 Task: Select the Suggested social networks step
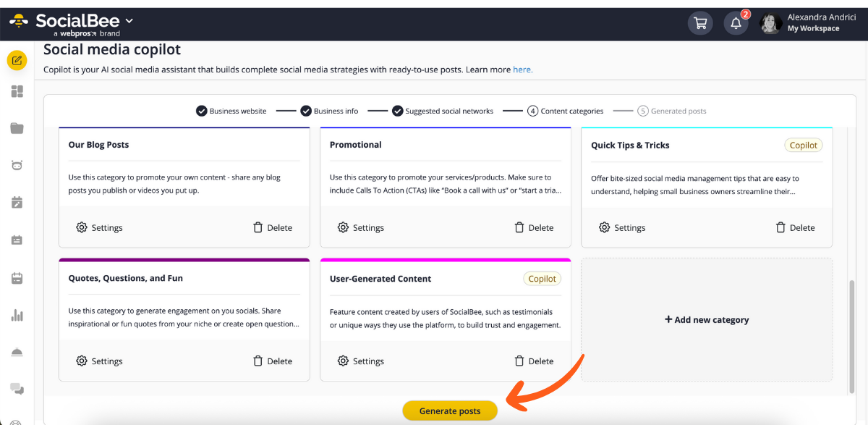(x=446, y=111)
